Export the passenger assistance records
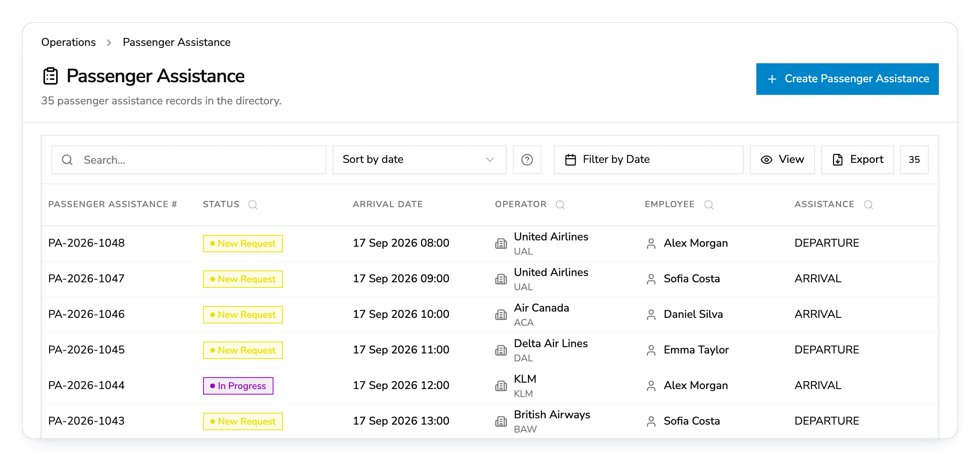The width and height of the screenshot is (980, 461). tap(857, 160)
